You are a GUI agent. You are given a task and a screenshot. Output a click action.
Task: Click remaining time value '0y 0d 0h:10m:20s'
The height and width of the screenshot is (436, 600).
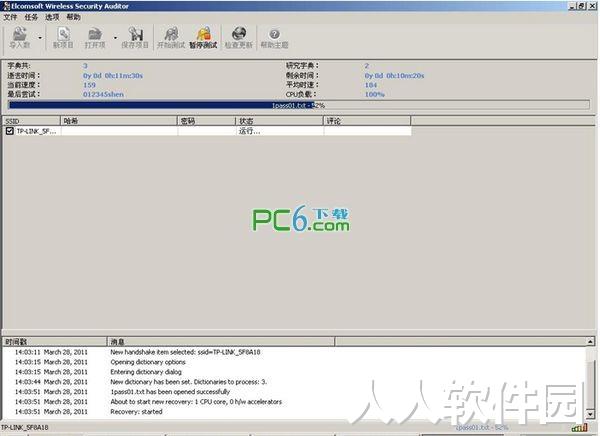395,76
